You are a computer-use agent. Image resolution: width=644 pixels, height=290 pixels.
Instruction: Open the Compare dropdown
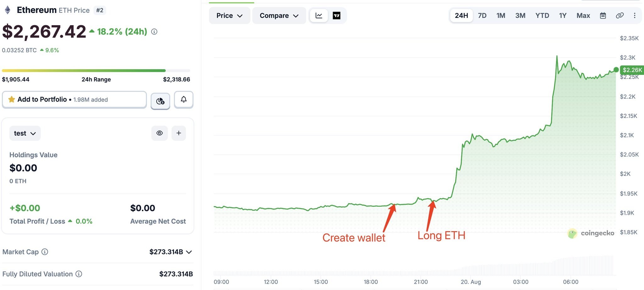pos(279,15)
